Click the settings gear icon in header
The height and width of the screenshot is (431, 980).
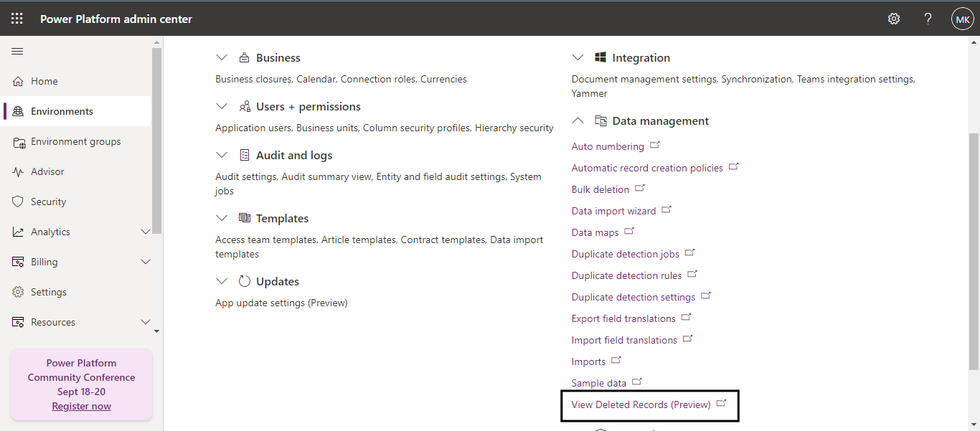point(894,19)
